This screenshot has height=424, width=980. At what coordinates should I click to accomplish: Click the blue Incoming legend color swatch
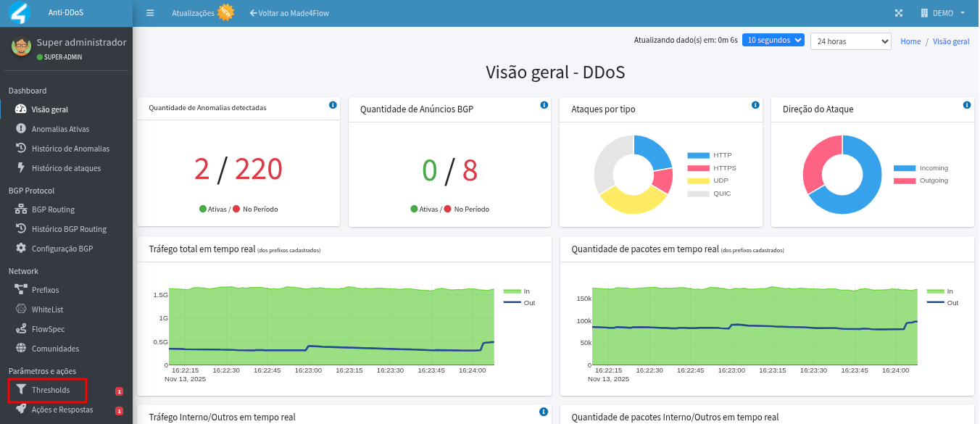(x=904, y=168)
